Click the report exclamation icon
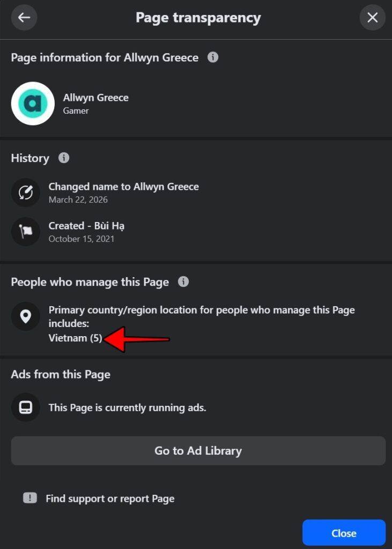392x549 pixels. click(x=29, y=498)
